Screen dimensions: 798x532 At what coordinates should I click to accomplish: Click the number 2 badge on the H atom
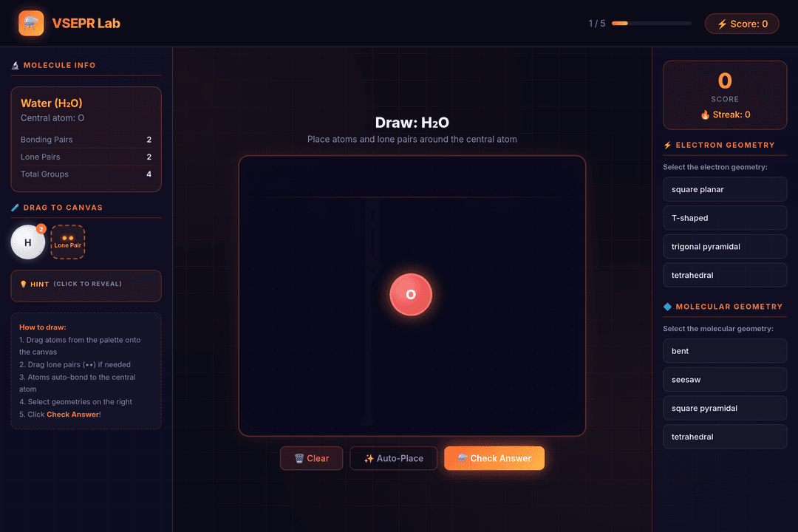[41, 229]
